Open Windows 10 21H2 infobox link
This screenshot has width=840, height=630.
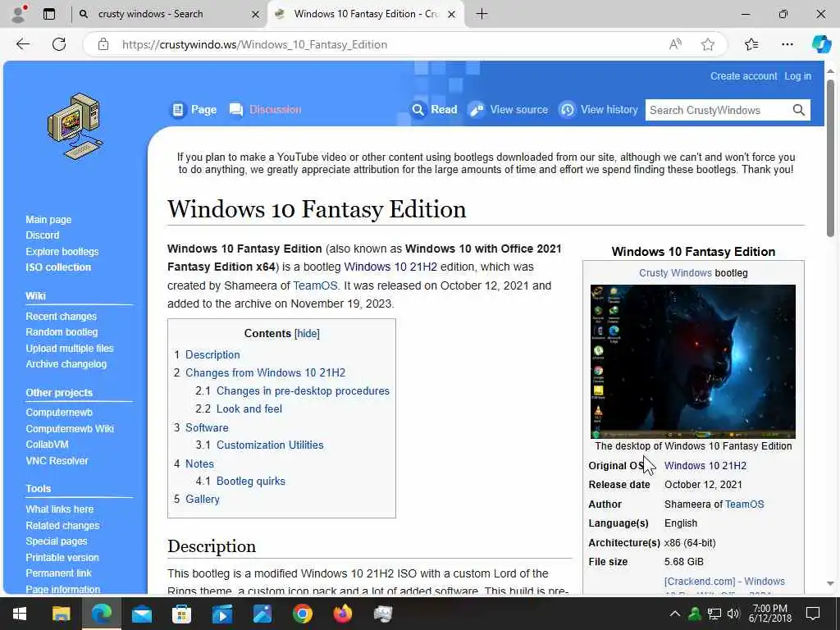(705, 466)
